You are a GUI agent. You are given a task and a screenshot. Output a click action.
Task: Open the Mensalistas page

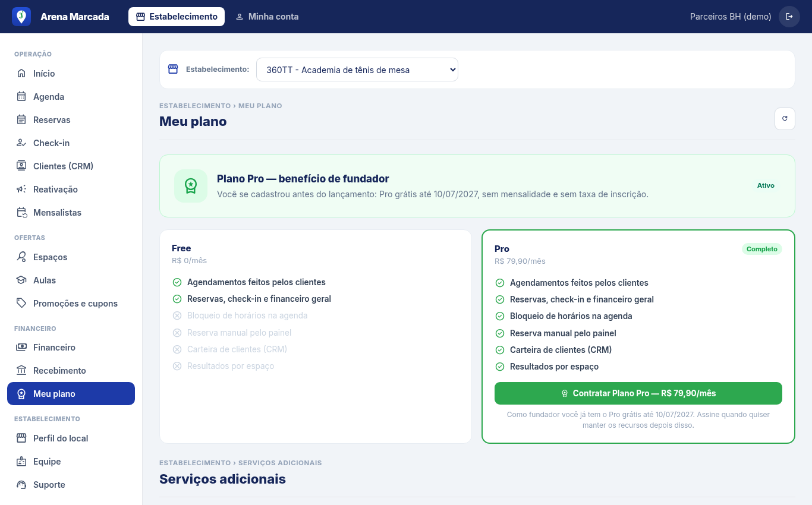pos(71,213)
